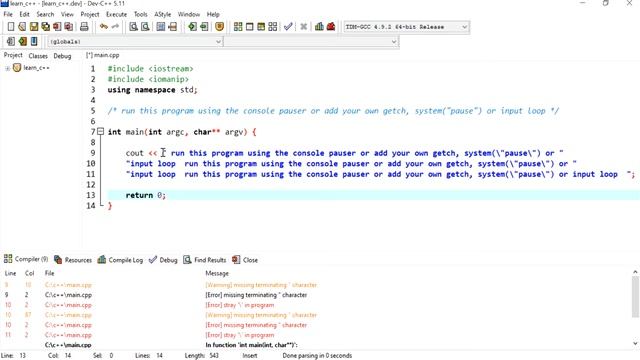This screenshot has height=360, width=640.
Task: Click the Go to function toolbar icon
Action: pos(161,27)
